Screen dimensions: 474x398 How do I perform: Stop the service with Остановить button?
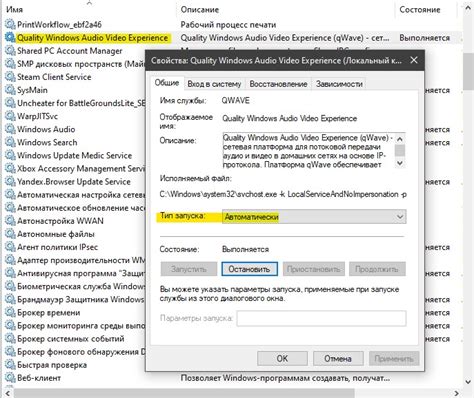point(249,269)
